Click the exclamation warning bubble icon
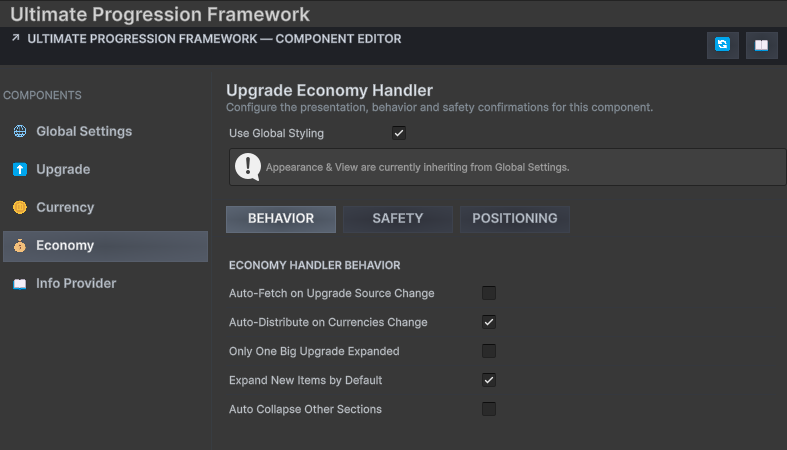This screenshot has height=450, width=787. click(248, 167)
